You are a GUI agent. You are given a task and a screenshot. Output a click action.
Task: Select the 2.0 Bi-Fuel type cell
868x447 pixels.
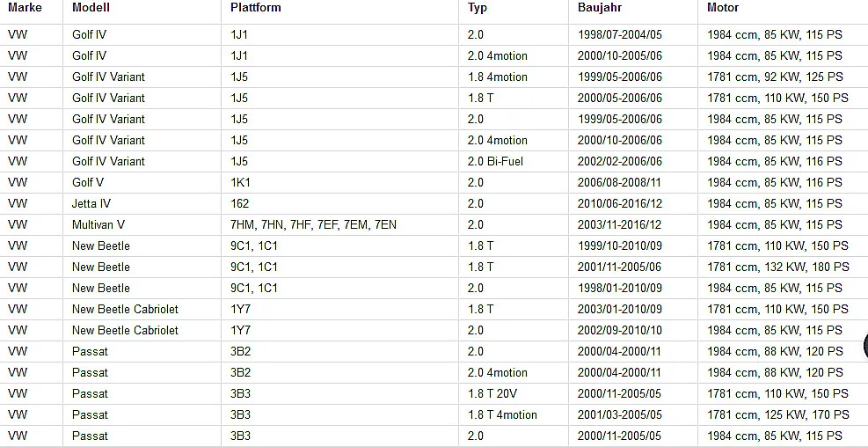495,161
